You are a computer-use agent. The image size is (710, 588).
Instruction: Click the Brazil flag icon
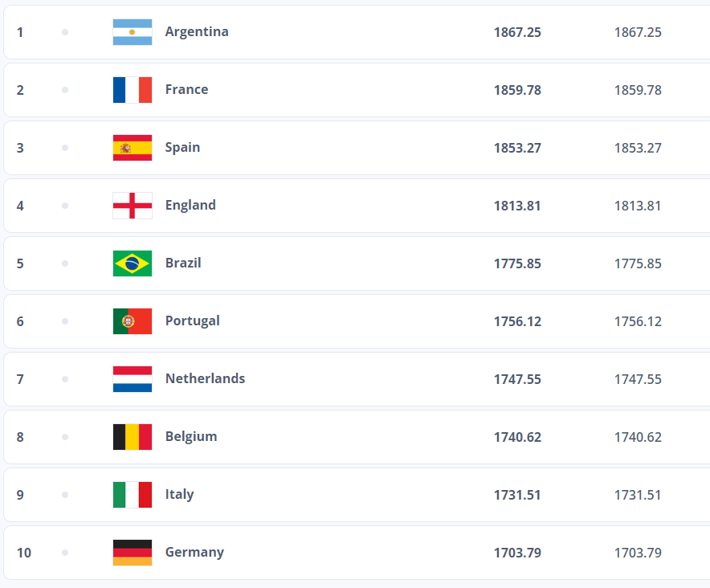click(x=132, y=263)
